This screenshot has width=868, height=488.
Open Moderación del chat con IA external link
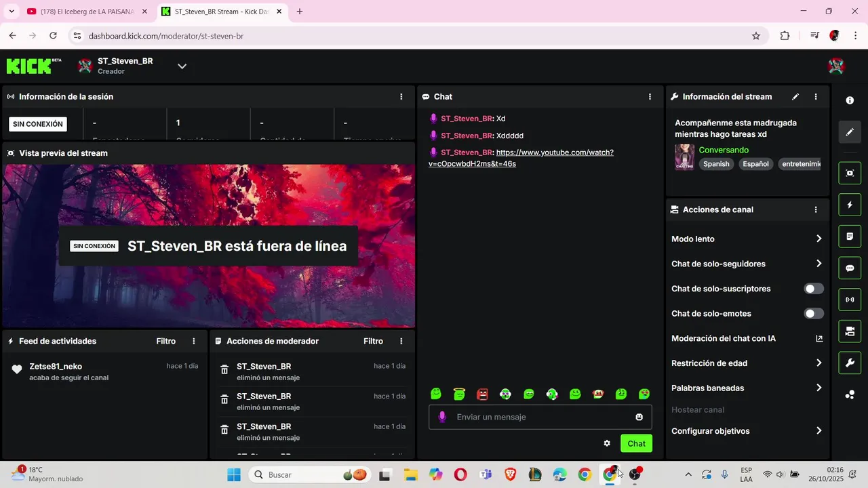point(818,339)
